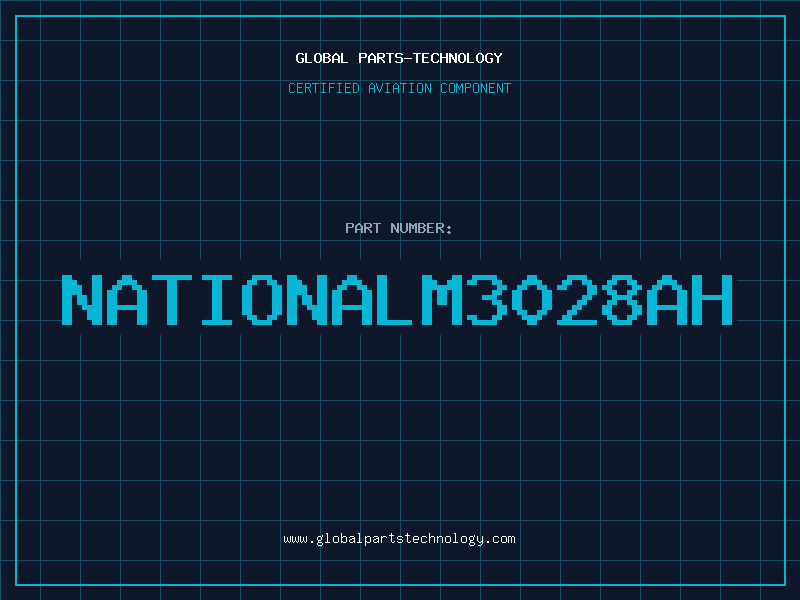Click the final letter H of part number
This screenshot has height=600, width=800.
[x=711, y=300]
